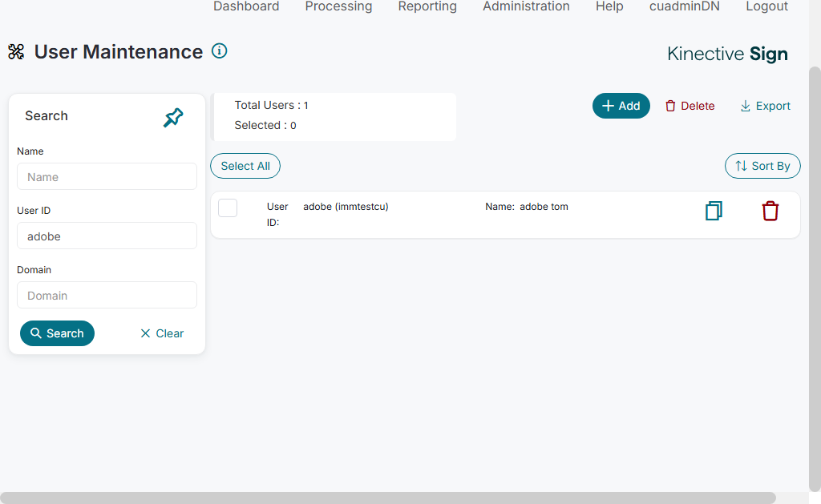Click the horizontal scrollbar at the bottom

(x=388, y=498)
